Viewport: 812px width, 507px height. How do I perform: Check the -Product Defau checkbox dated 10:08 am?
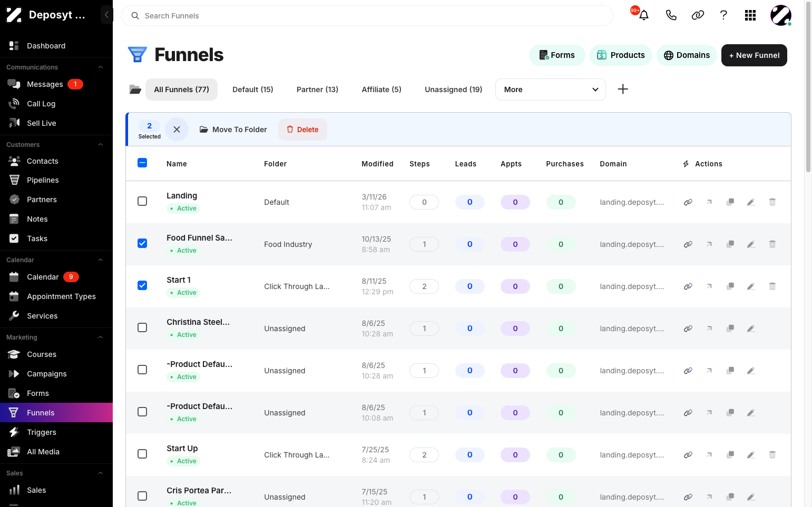(142, 412)
